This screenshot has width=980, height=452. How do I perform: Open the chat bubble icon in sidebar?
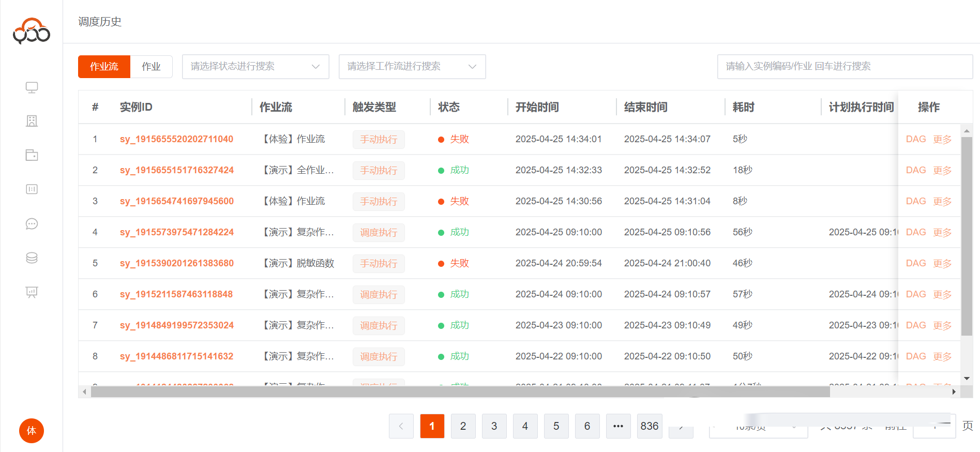pos(32,224)
